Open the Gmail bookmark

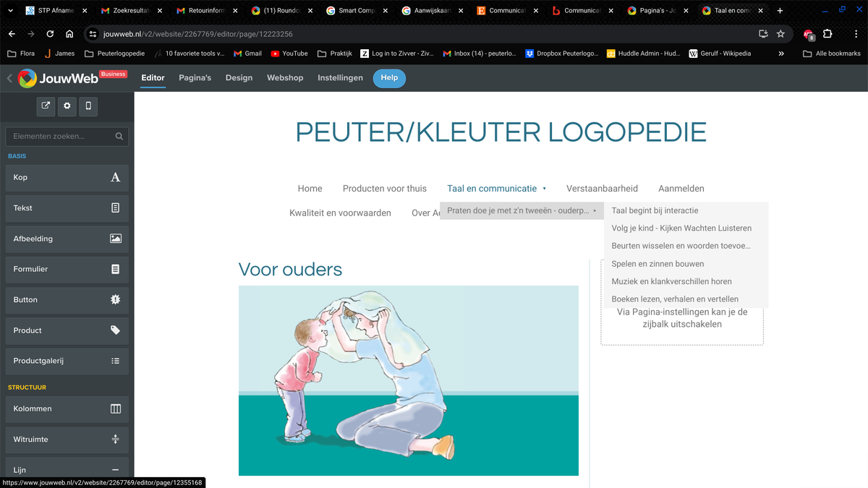coord(248,53)
